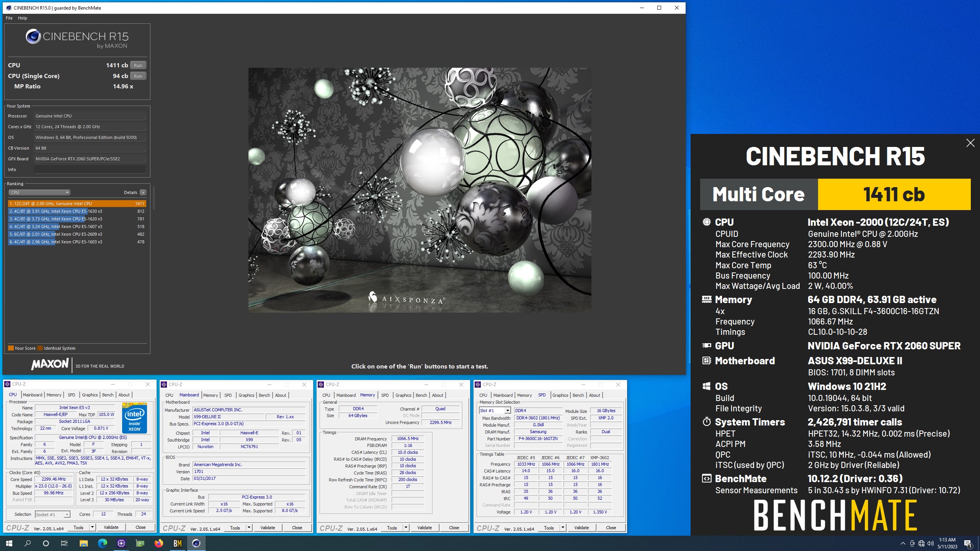This screenshot has width=980, height=551.
Task: Close the BenchMate result overlay with X
Action: click(x=970, y=143)
